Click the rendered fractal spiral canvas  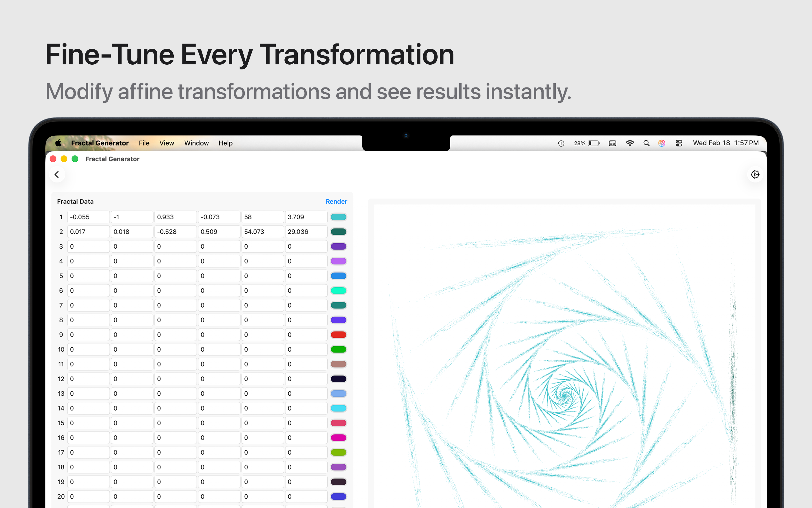coord(564,356)
